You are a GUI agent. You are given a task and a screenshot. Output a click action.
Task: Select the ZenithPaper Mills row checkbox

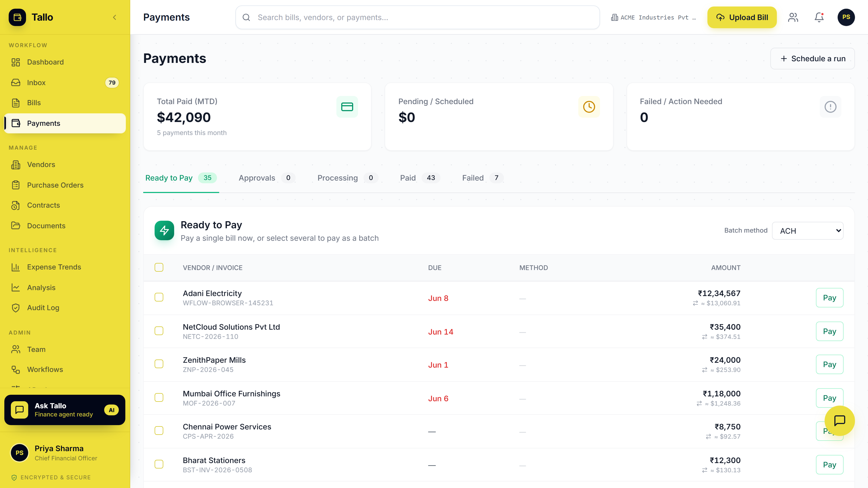tap(159, 364)
